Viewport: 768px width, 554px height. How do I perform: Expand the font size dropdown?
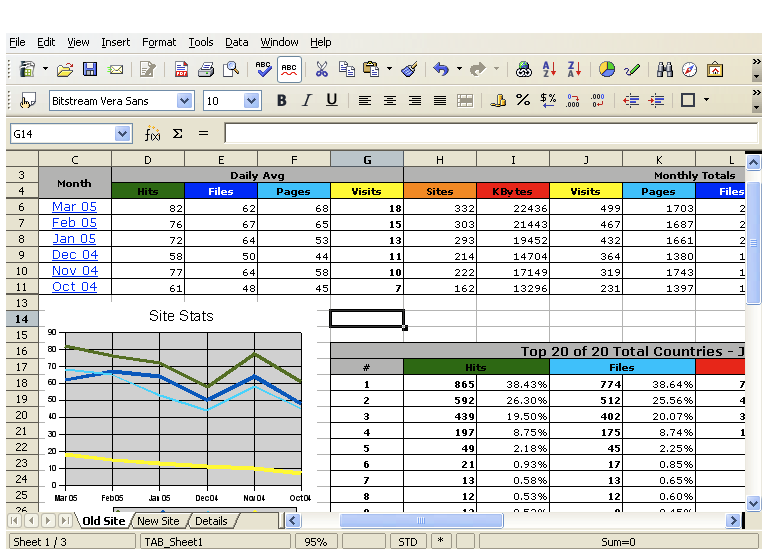coord(250,100)
